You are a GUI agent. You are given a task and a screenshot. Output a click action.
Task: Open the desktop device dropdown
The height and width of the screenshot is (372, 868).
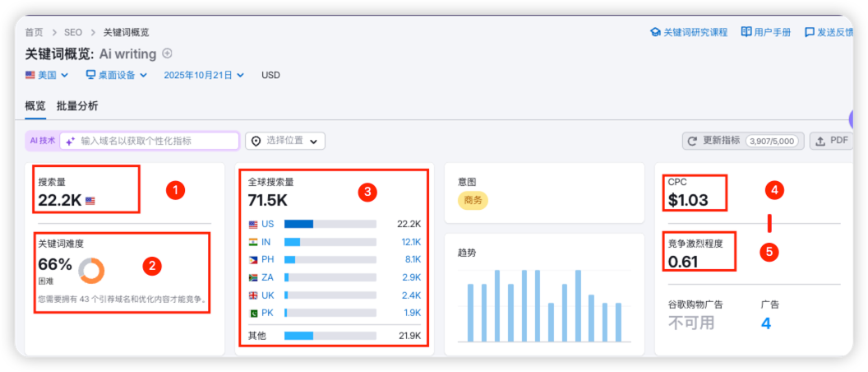(117, 75)
